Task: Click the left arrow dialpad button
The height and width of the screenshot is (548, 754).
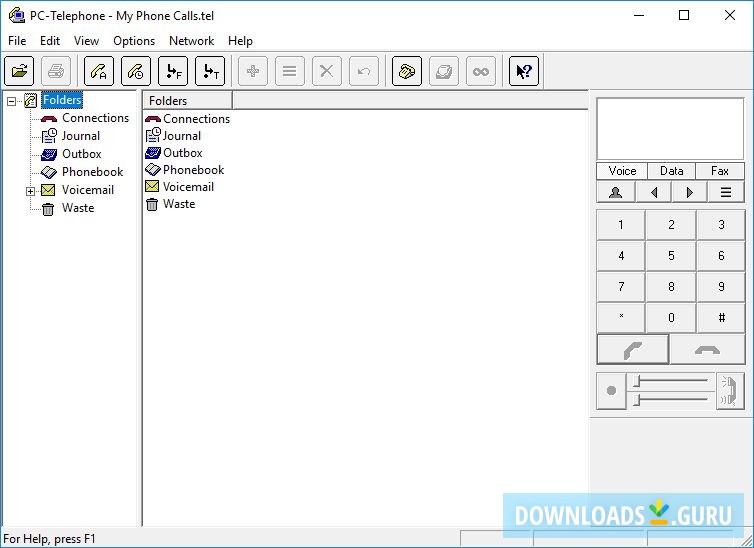Action: (x=653, y=192)
